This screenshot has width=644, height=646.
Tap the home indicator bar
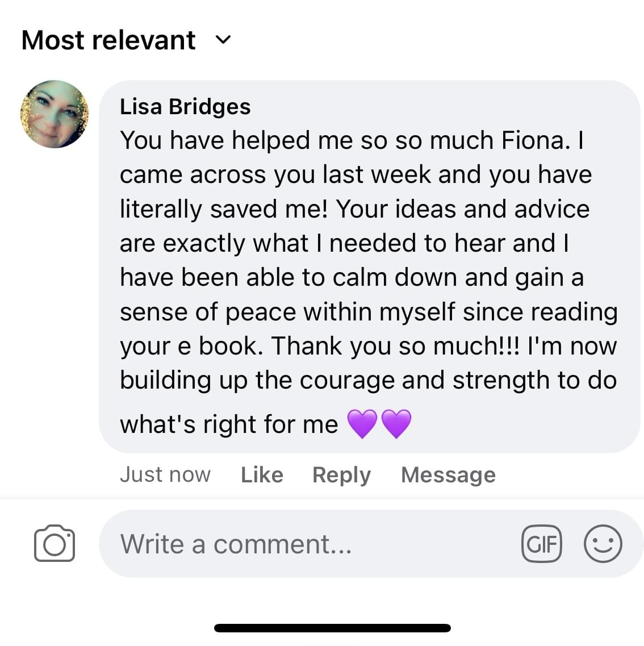pyautogui.click(x=332, y=628)
